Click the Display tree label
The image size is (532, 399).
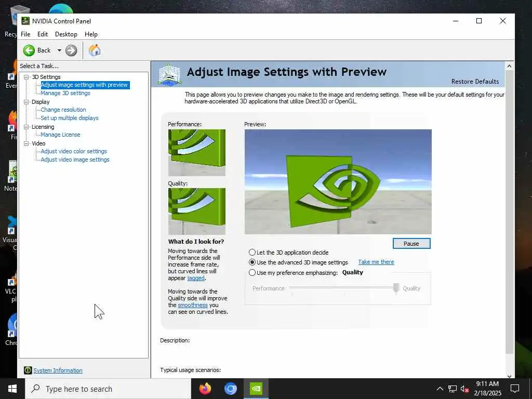tap(41, 102)
